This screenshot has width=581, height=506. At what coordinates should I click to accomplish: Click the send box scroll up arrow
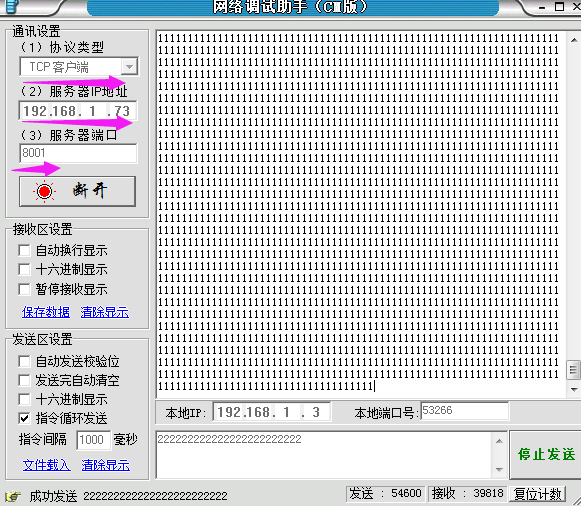point(499,441)
